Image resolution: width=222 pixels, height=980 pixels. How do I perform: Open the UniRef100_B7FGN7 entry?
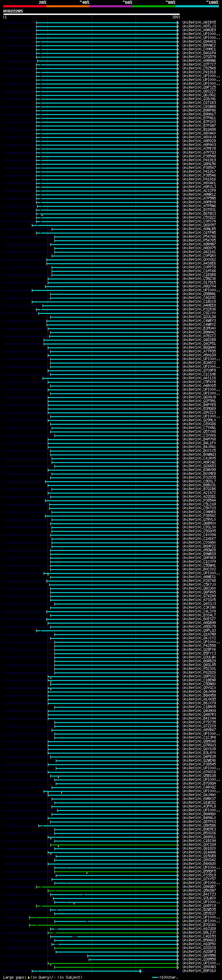(199, 125)
